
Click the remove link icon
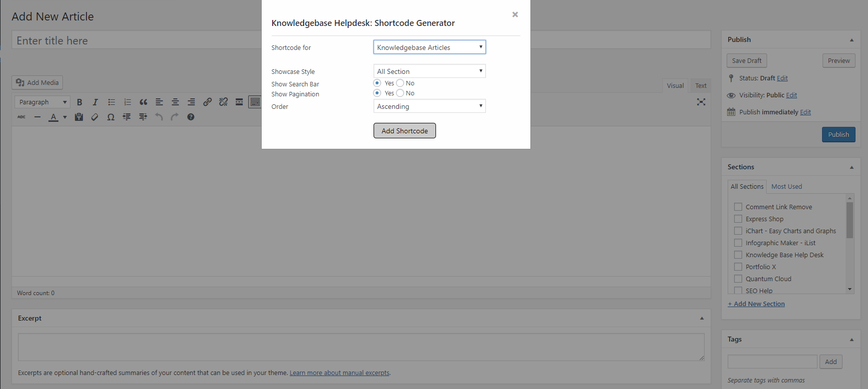223,102
